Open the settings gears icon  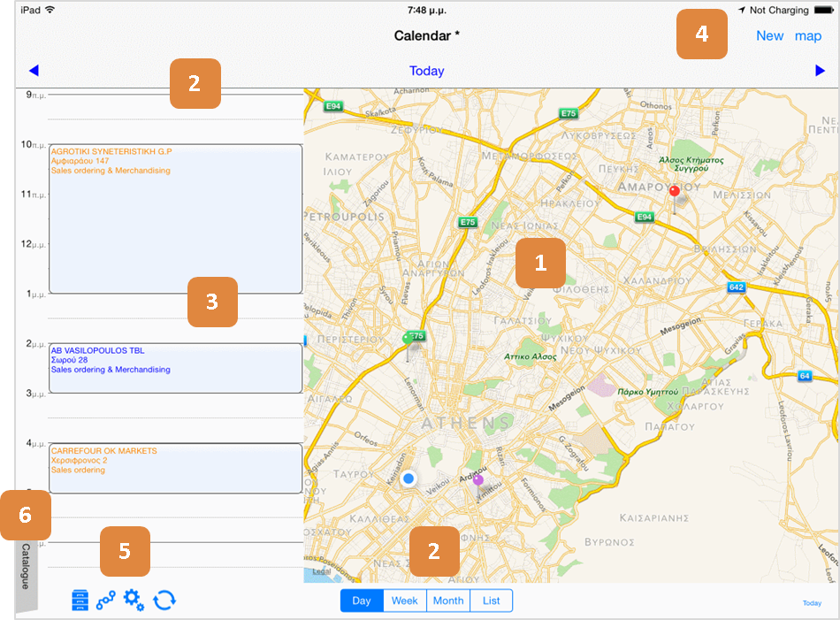pyautogui.click(x=134, y=601)
